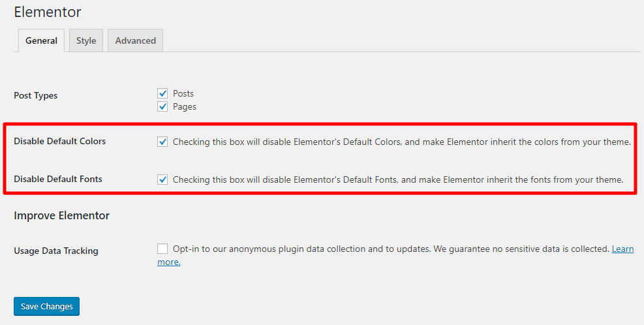Image resolution: width=644 pixels, height=325 pixels.
Task: Toggle the Disable Default Colors checkbox
Action: pos(162,142)
